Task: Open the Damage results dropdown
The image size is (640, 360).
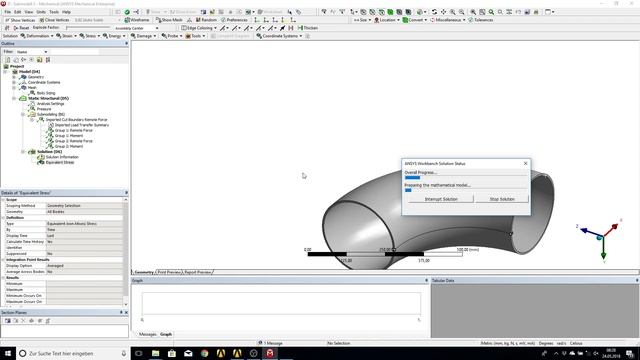Action: tap(143, 36)
